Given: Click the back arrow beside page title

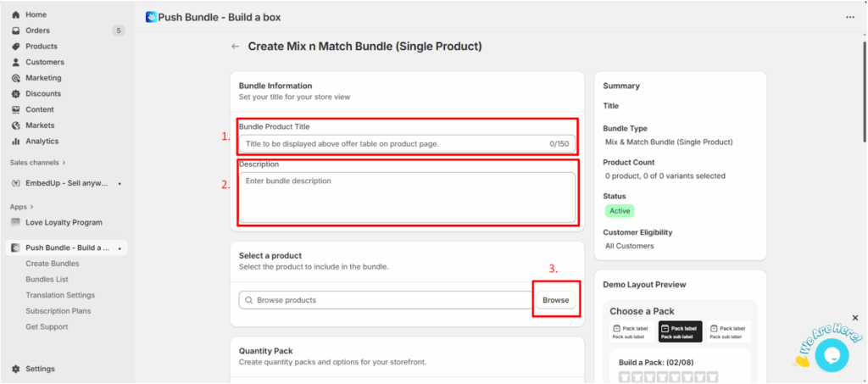Looking at the screenshot, I should (x=235, y=47).
